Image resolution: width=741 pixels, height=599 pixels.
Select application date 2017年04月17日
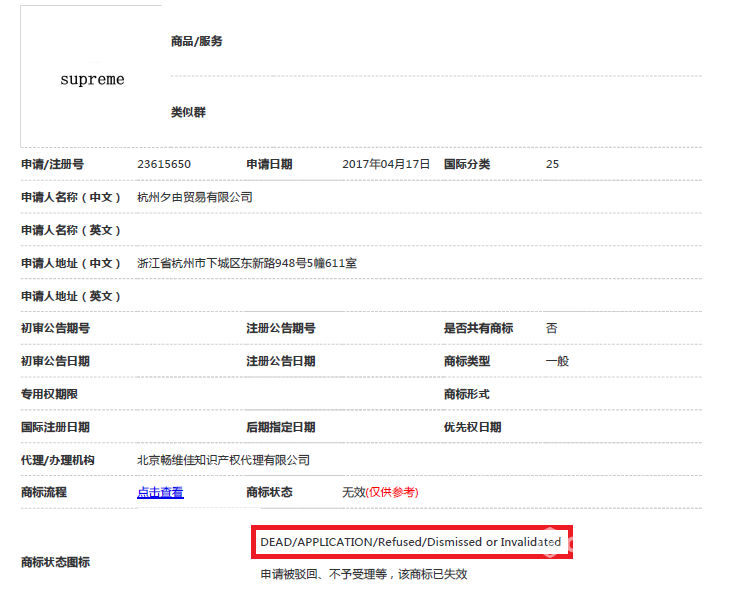(386, 164)
